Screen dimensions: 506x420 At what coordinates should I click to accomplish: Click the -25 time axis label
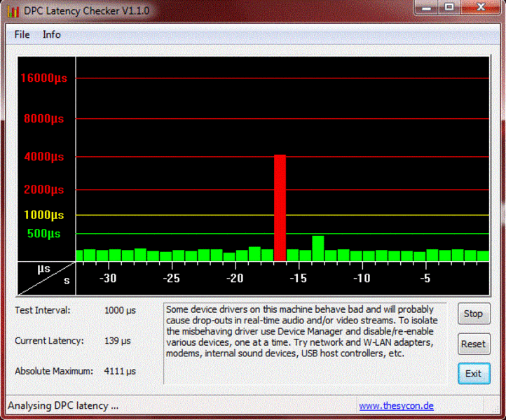(x=171, y=278)
